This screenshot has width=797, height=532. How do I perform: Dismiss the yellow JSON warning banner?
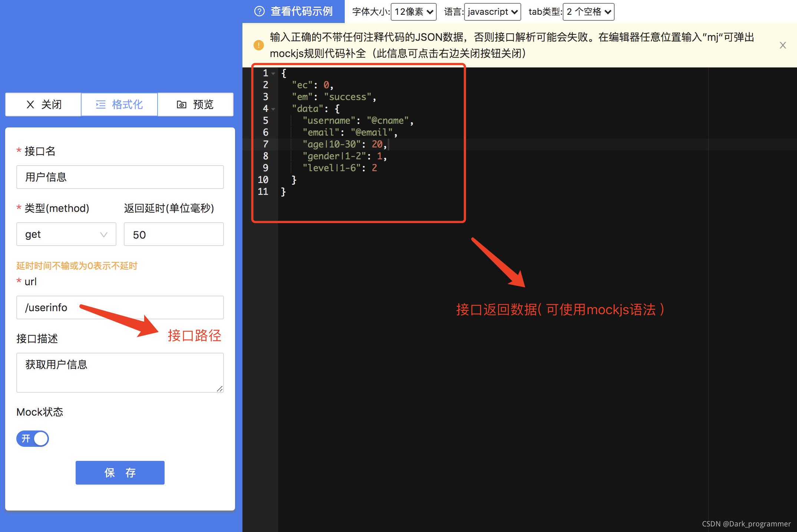coord(783,45)
